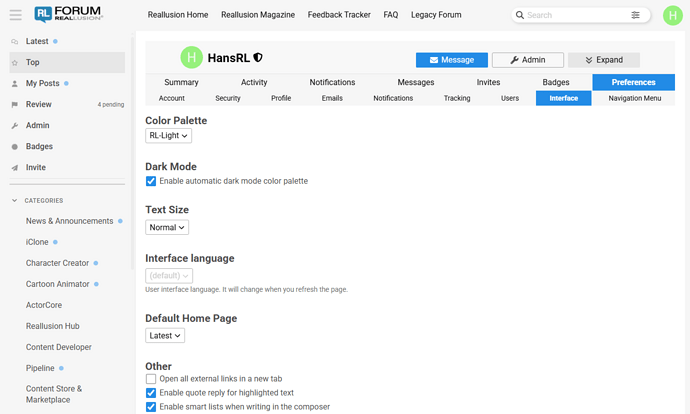This screenshot has height=414, width=690.
Task: Toggle quote reply for highlighted text
Action: tap(151, 393)
